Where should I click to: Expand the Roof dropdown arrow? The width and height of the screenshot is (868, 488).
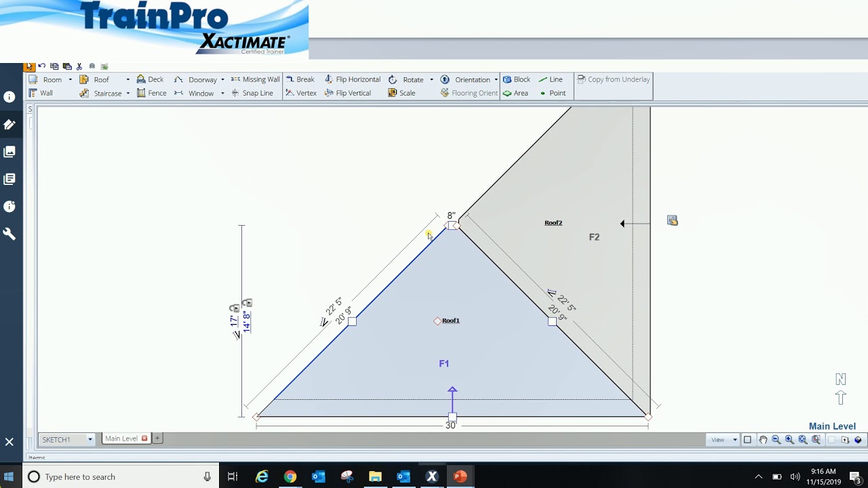(127, 80)
